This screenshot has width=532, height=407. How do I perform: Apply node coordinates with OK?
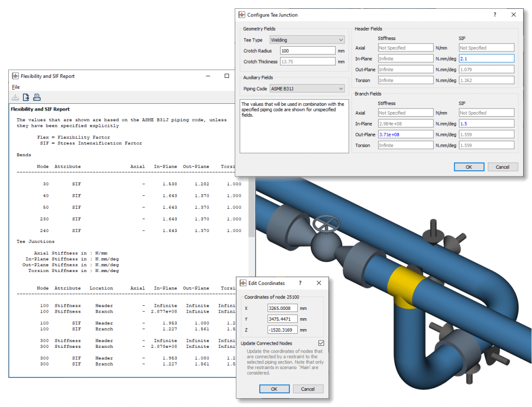coord(274,389)
